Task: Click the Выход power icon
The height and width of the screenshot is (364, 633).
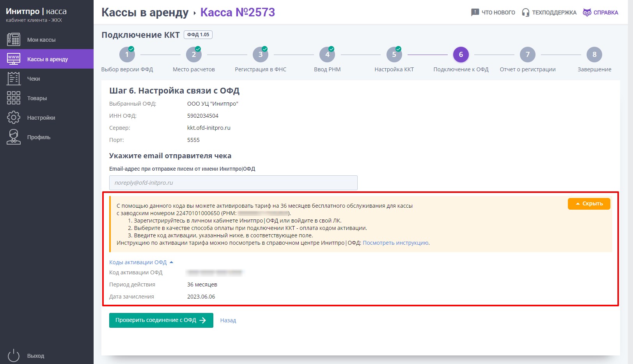Action: click(x=14, y=355)
